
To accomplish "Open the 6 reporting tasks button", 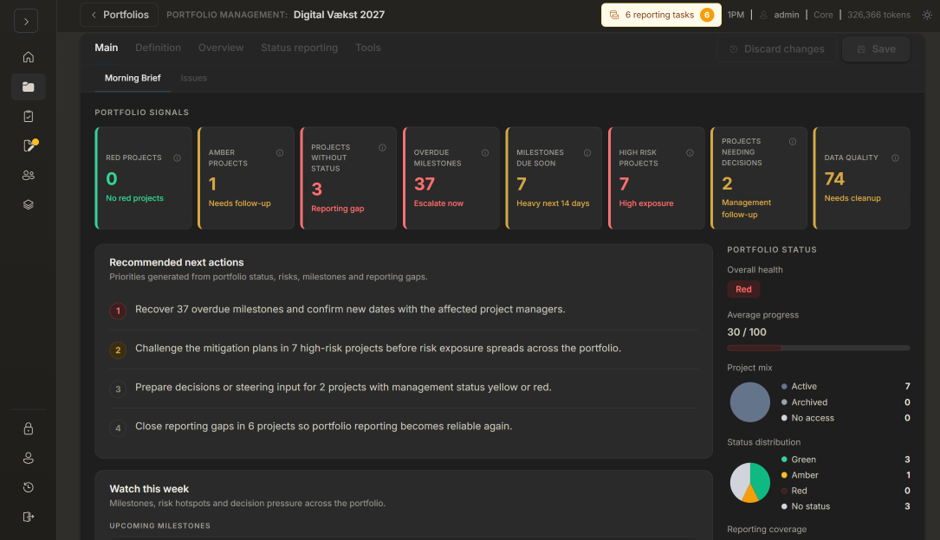I will pyautogui.click(x=661, y=15).
